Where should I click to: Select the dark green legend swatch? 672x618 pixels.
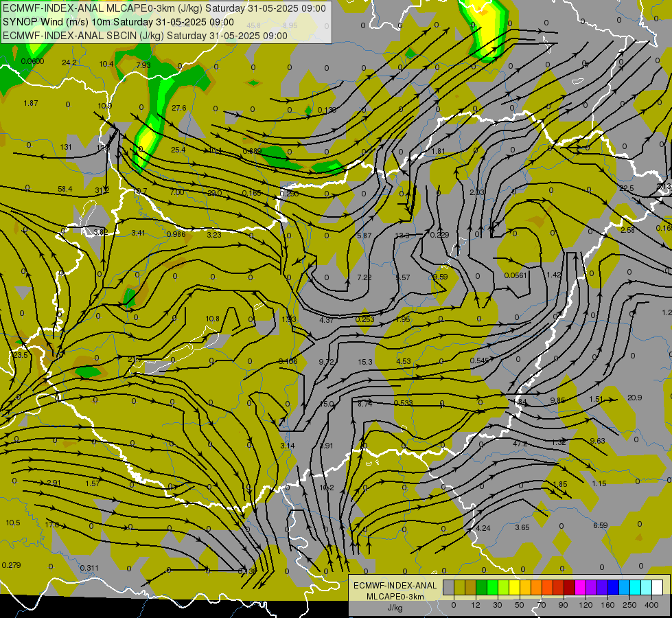coord(482,588)
